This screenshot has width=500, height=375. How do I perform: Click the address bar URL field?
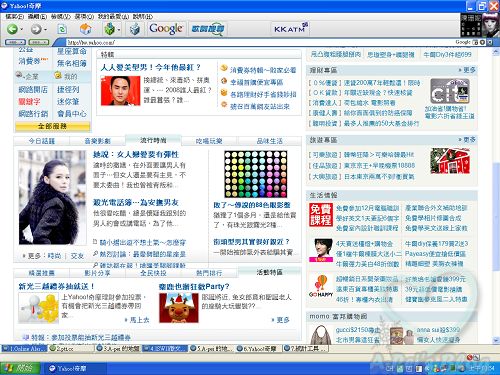click(260, 42)
